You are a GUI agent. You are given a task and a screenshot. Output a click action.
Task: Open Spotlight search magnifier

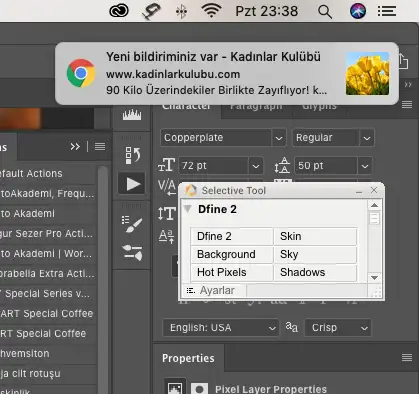(325, 12)
